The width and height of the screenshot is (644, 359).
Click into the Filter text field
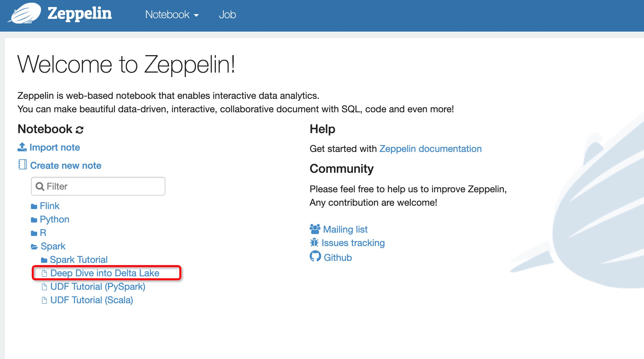[x=104, y=187]
